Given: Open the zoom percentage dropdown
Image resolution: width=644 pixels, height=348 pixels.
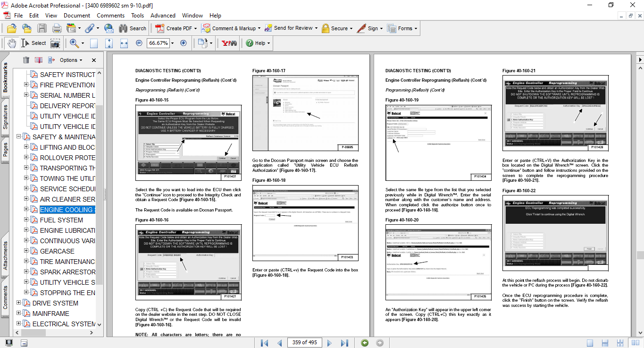Looking at the screenshot, I should 173,43.
